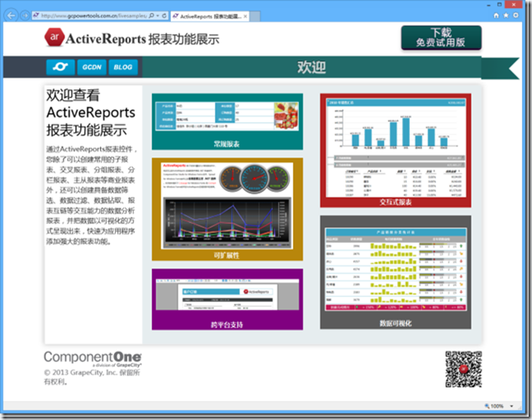532x420 pixels.
Task: Click the browser Home icon
Action: click(x=496, y=15)
